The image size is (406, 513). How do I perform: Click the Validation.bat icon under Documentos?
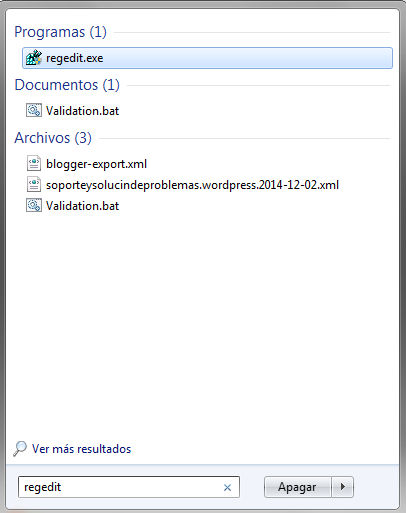coord(34,110)
